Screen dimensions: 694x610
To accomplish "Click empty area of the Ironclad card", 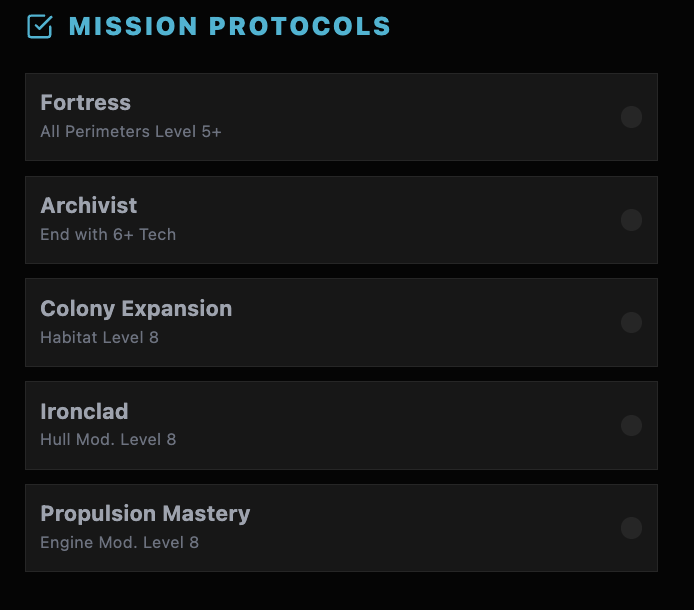I will tap(420, 425).
